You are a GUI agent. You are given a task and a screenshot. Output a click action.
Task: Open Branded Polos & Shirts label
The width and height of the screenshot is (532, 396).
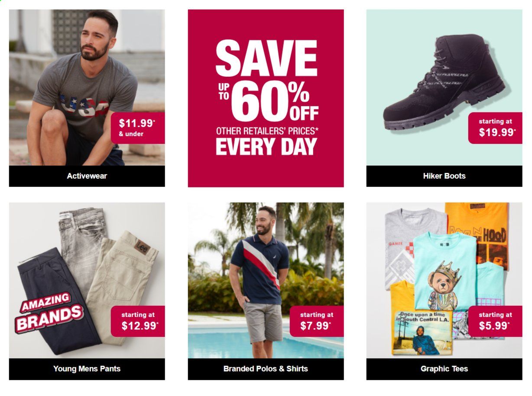click(266, 369)
